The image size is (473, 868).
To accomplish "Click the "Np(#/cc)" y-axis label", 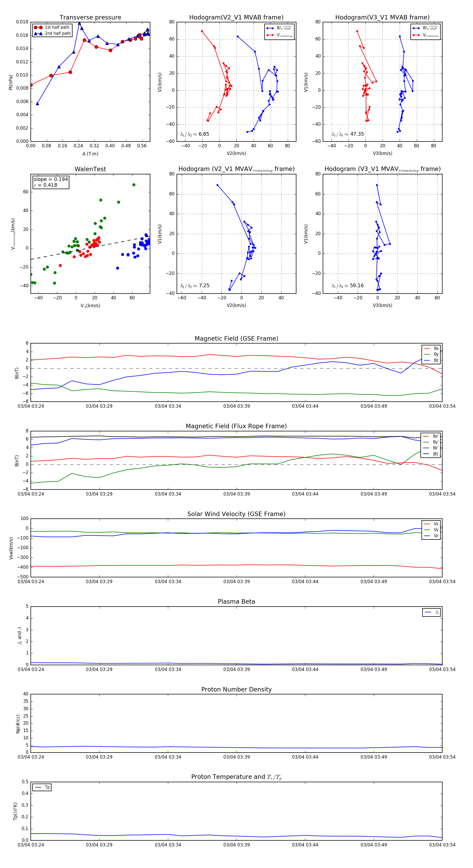I will [18, 724].
